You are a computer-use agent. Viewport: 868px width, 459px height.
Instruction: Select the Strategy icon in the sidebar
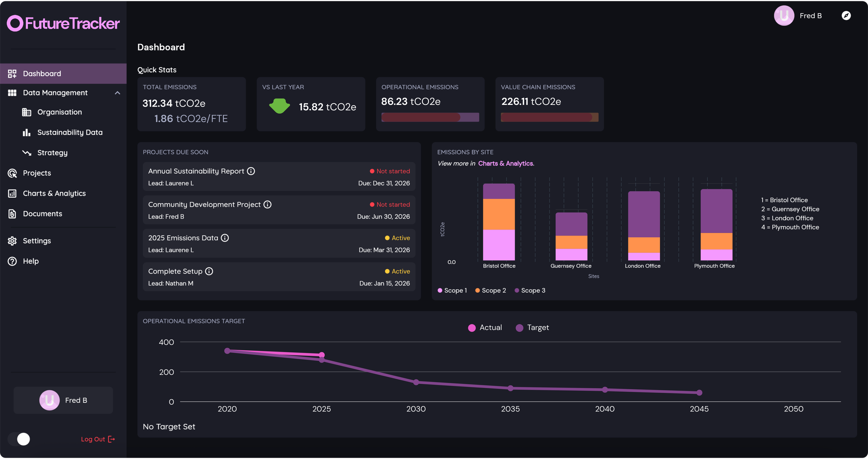27,152
